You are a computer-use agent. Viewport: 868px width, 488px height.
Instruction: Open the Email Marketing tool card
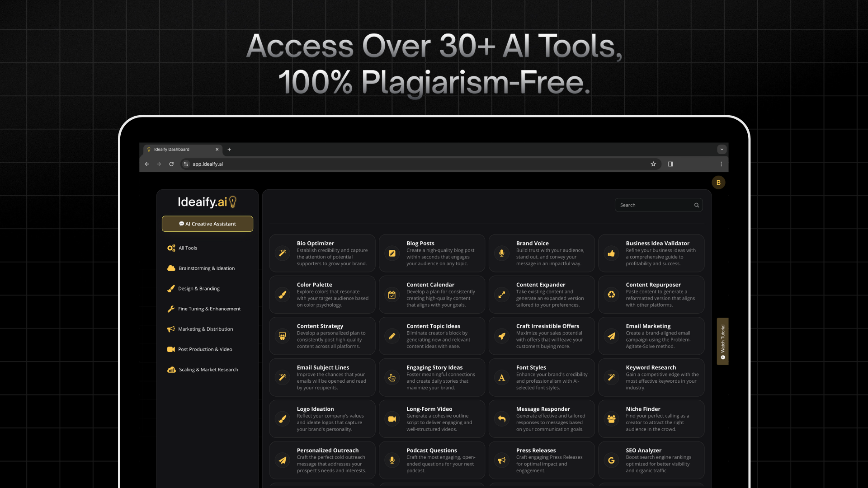pyautogui.click(x=651, y=336)
